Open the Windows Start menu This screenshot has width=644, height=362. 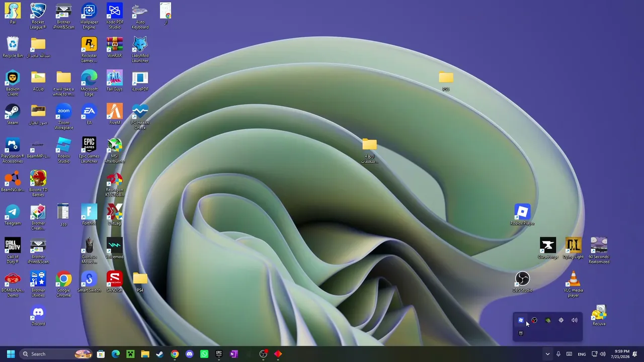click(11, 354)
